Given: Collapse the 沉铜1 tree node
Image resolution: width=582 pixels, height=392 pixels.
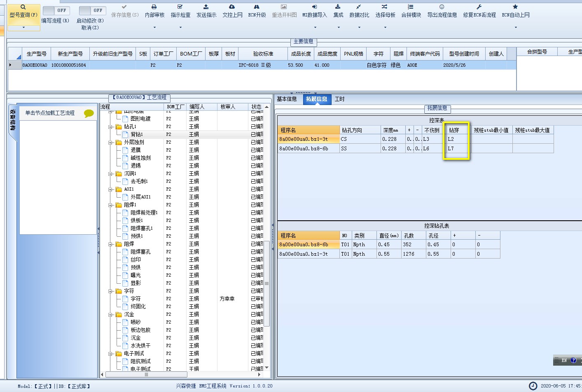Looking at the screenshot, I should (x=110, y=174).
